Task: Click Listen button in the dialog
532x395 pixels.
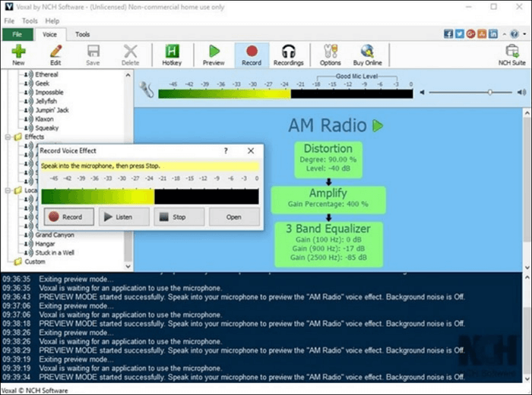Action: (124, 216)
